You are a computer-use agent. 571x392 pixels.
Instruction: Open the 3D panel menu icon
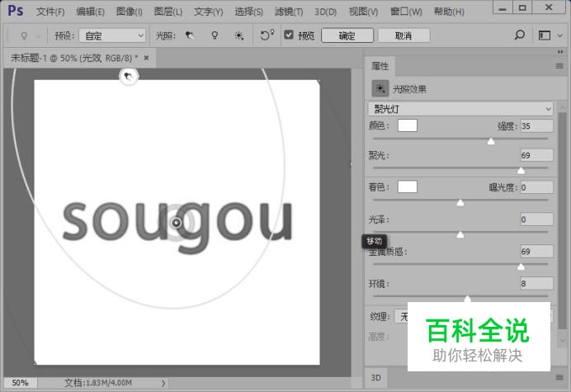[x=559, y=377]
